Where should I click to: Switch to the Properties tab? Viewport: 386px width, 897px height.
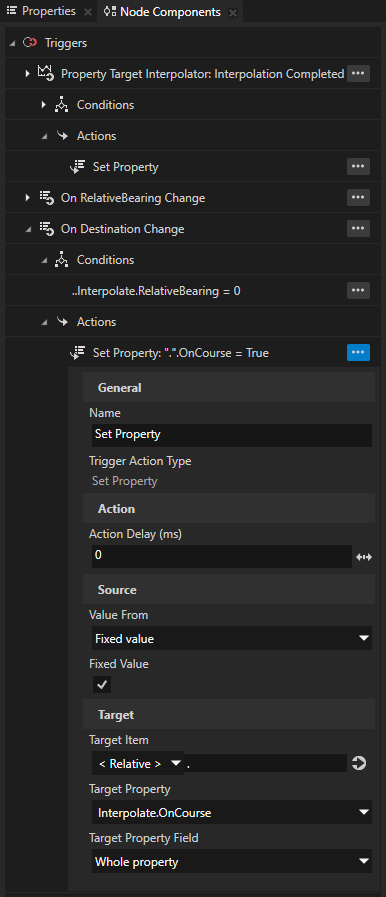click(x=41, y=11)
